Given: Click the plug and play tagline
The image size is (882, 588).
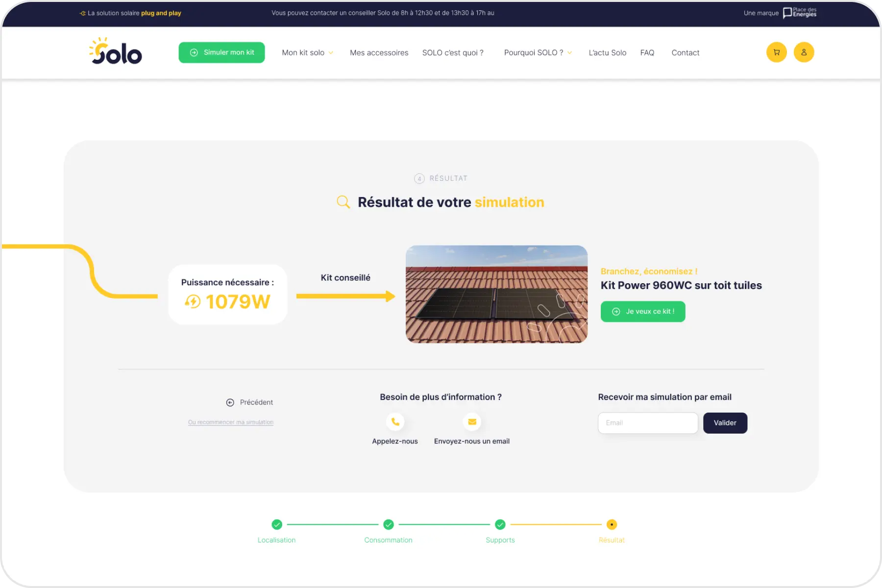Looking at the screenshot, I should pos(161,13).
